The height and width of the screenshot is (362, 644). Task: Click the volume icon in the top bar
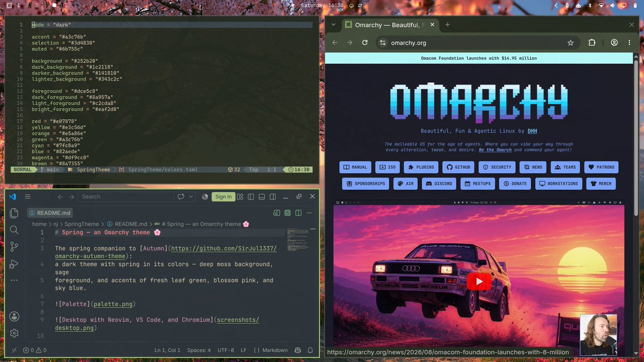(612, 5)
